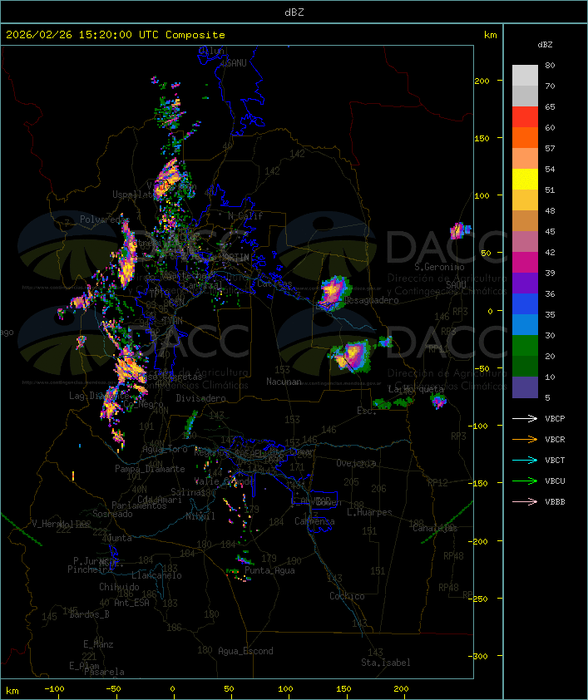The image size is (588, 700).
Task: Click the orange VBCR arrow icon
Action: (525, 439)
